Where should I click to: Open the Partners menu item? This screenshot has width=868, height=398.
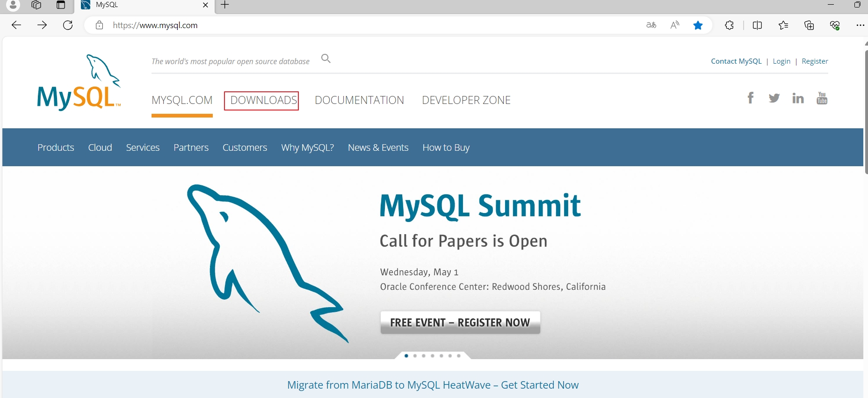pos(191,147)
